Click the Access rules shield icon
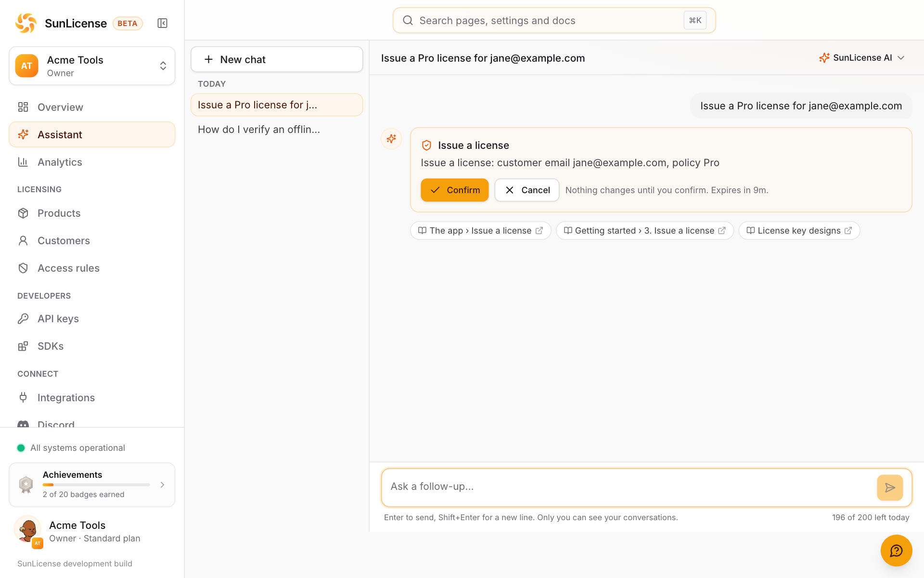Screen dimensions: 924x578 23,268
